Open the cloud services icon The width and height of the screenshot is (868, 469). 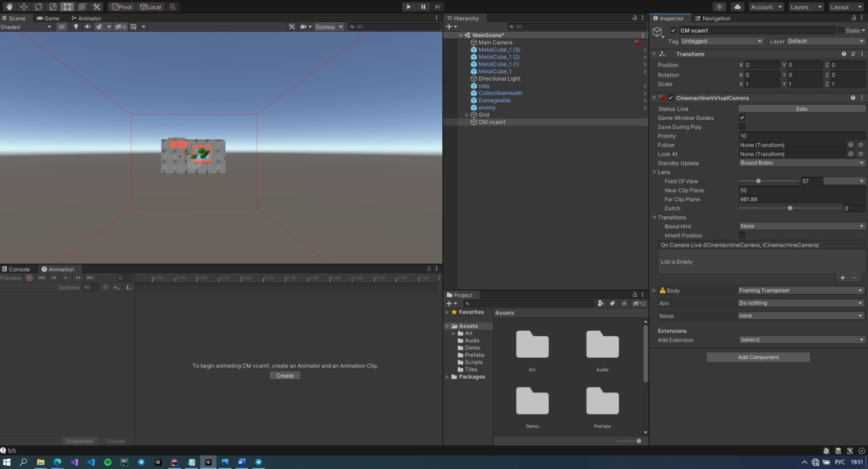[x=737, y=7]
